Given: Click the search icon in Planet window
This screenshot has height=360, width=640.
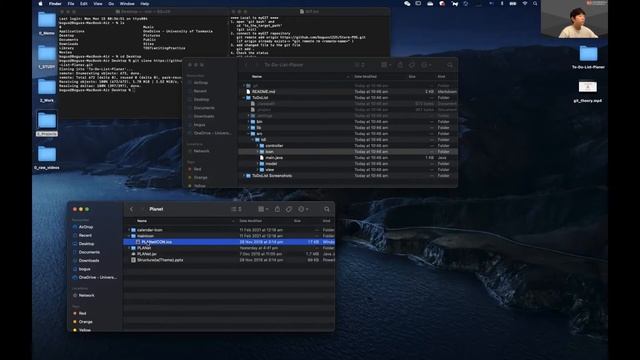Looking at the screenshot, I should coord(327,209).
